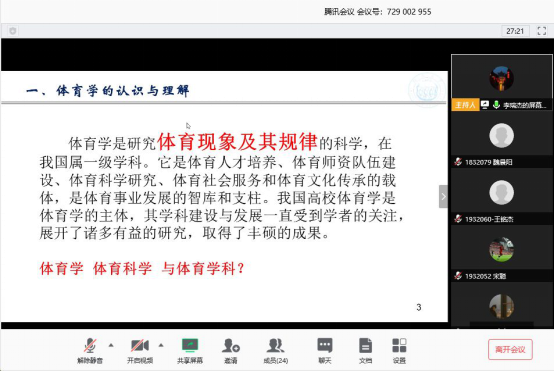Expand video options arrow beside camera
Viewport: 554px width, 371px height.
(x=161, y=345)
